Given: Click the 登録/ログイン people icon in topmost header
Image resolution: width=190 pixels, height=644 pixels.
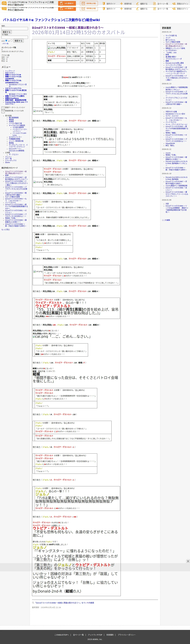Looking at the screenshot, I should click(x=174, y=4).
